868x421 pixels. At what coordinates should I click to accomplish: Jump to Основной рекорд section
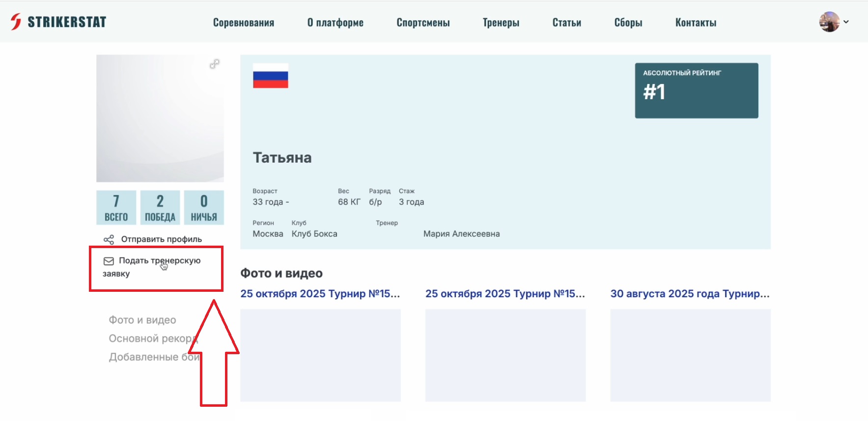coord(153,338)
